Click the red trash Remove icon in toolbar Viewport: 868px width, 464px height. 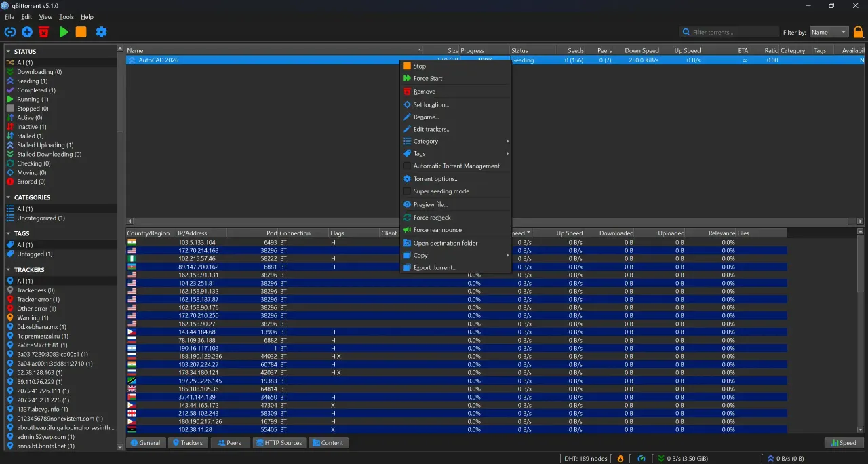[43, 32]
